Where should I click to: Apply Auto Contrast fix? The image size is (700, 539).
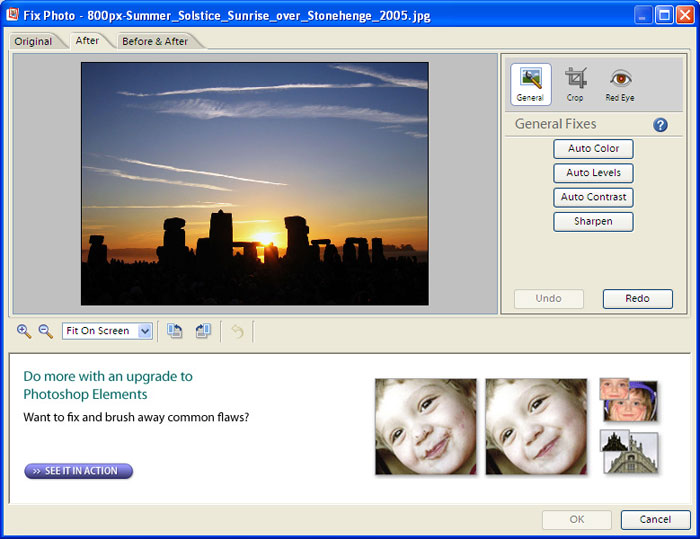click(x=593, y=197)
